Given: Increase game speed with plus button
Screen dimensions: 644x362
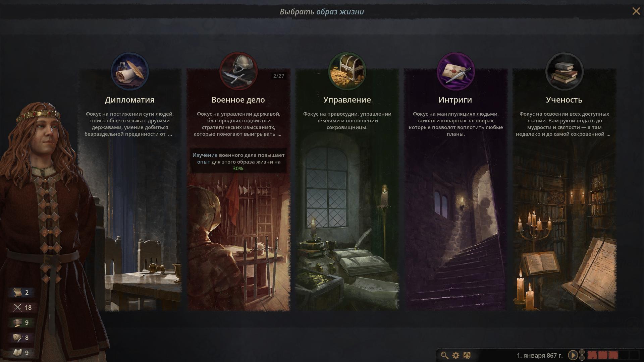Looking at the screenshot, I should point(582,352).
